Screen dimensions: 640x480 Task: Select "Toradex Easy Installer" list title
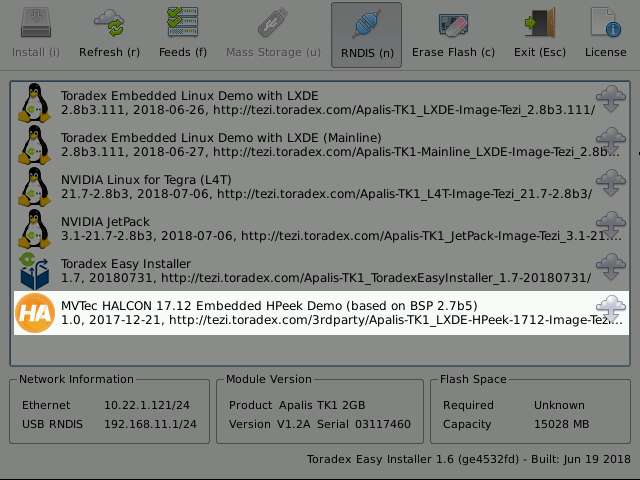tap(126, 264)
